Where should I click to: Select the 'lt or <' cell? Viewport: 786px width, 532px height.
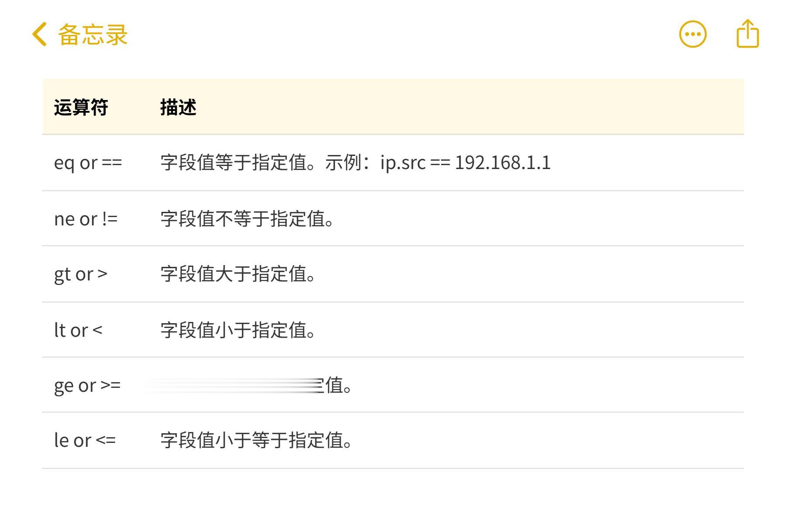pyautogui.click(x=78, y=330)
